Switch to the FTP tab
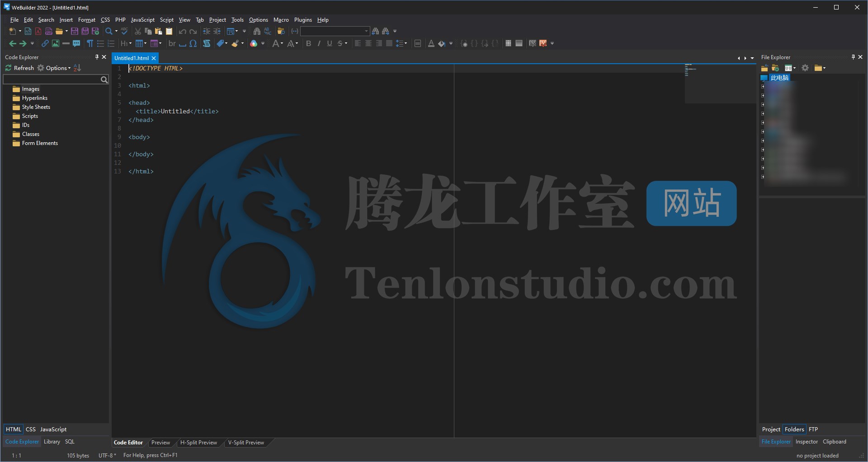The height and width of the screenshot is (462, 868). tap(813, 429)
